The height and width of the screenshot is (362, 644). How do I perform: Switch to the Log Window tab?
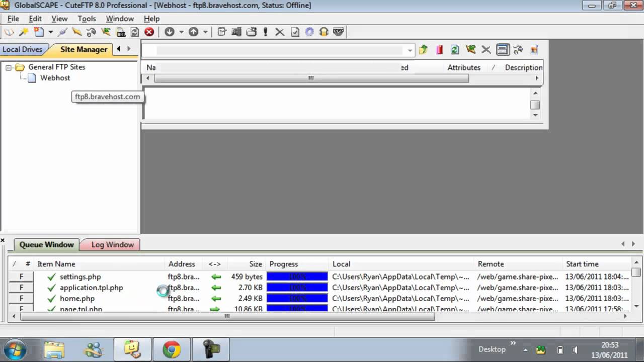tap(112, 245)
